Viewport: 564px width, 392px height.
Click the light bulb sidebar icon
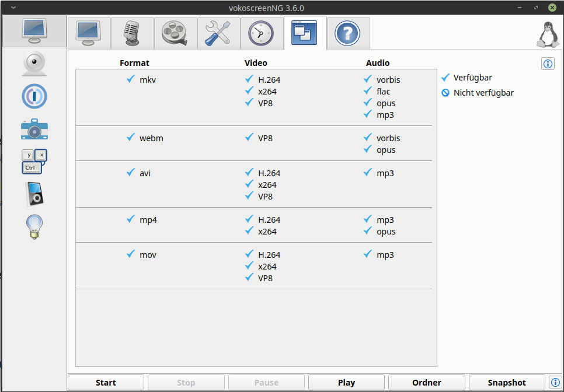pyautogui.click(x=34, y=227)
